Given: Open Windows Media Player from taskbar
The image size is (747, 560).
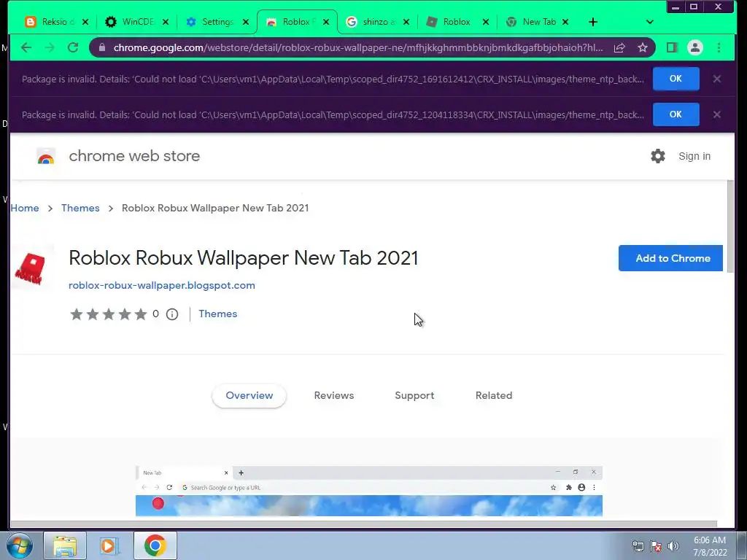Looking at the screenshot, I should (109, 545).
